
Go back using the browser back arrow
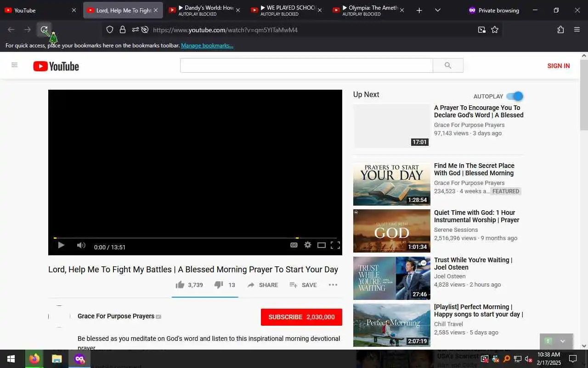(x=11, y=30)
